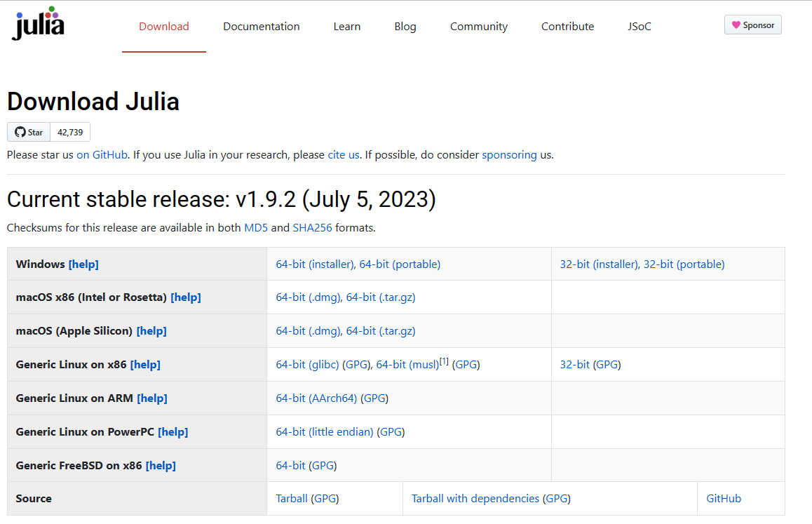
Task: Open GPG signature for little endian
Action: tap(391, 432)
